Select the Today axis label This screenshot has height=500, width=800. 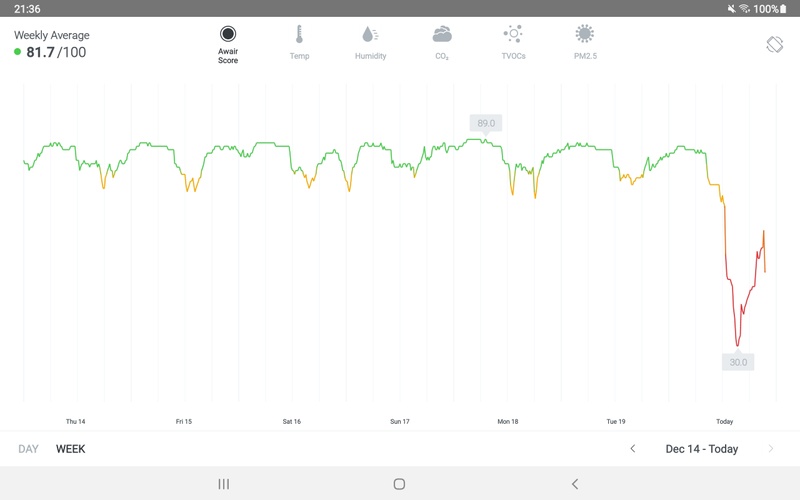724,421
